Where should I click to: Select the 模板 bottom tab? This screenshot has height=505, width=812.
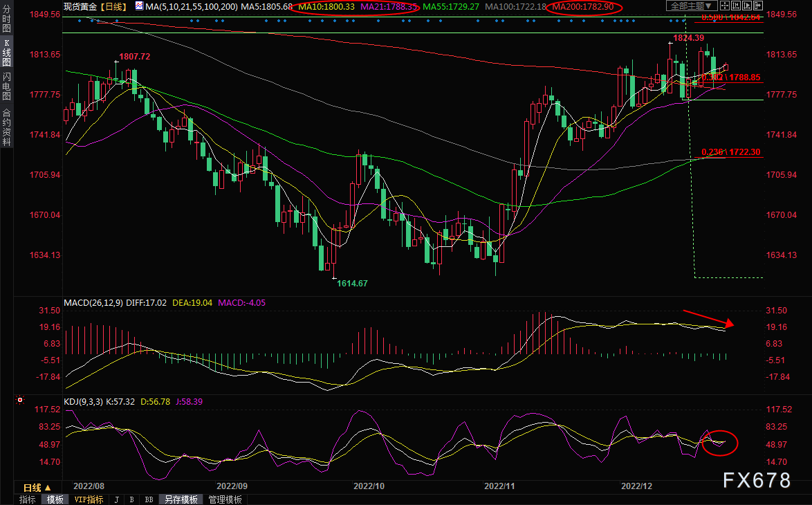[55, 499]
